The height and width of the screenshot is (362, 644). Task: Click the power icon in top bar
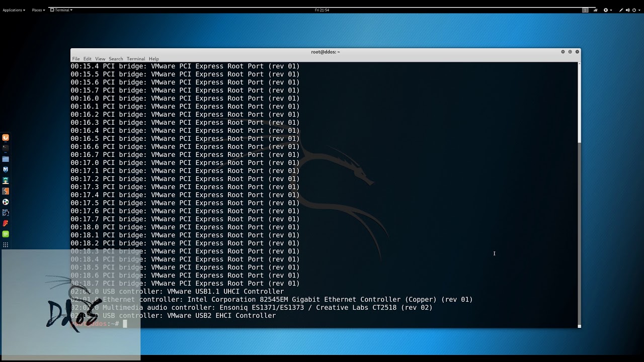click(x=634, y=10)
